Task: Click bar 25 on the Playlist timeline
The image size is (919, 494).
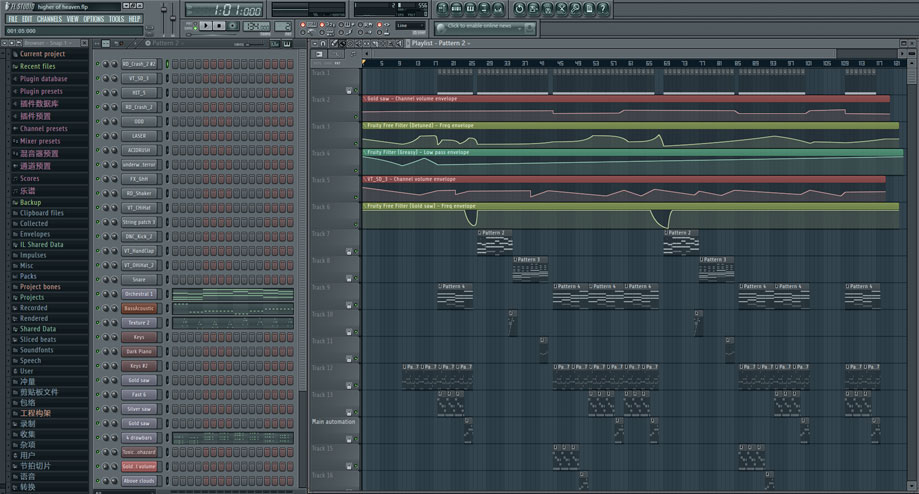Action: 471,63
